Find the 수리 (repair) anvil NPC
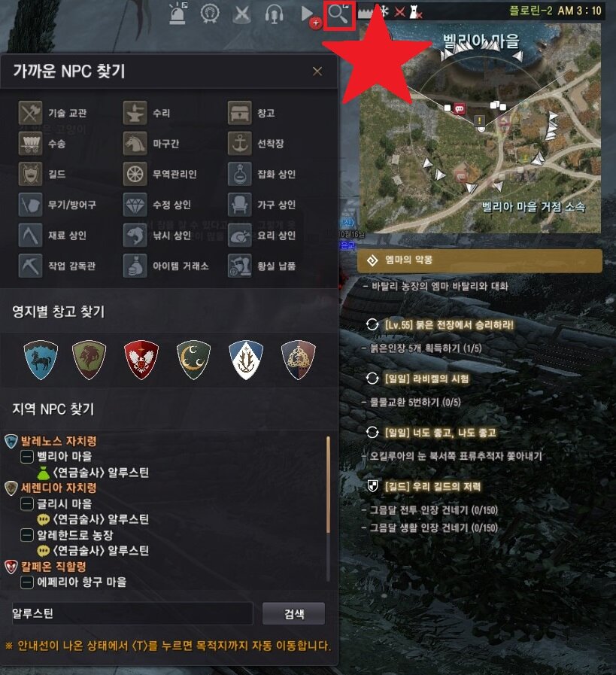 point(135,113)
